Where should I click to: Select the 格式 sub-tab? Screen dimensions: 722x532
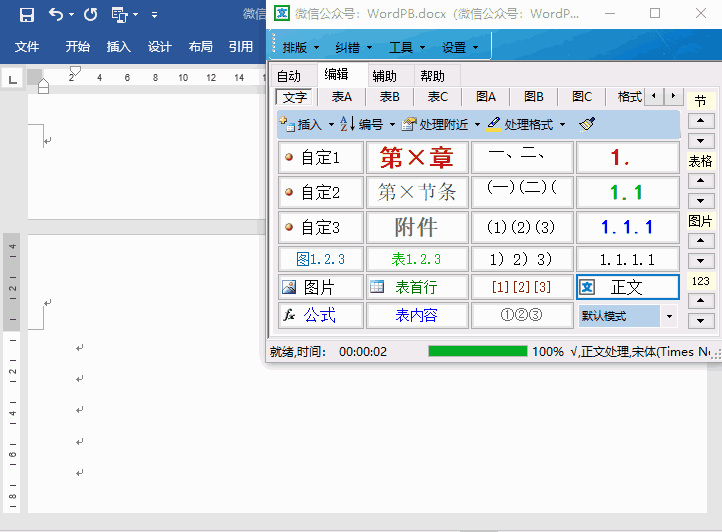click(629, 97)
